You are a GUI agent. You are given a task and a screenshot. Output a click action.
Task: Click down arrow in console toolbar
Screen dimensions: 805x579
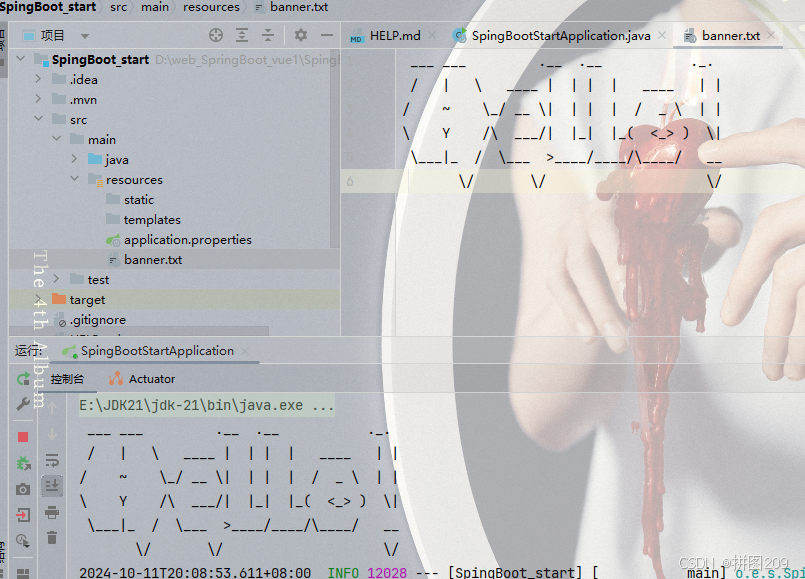coord(52,434)
